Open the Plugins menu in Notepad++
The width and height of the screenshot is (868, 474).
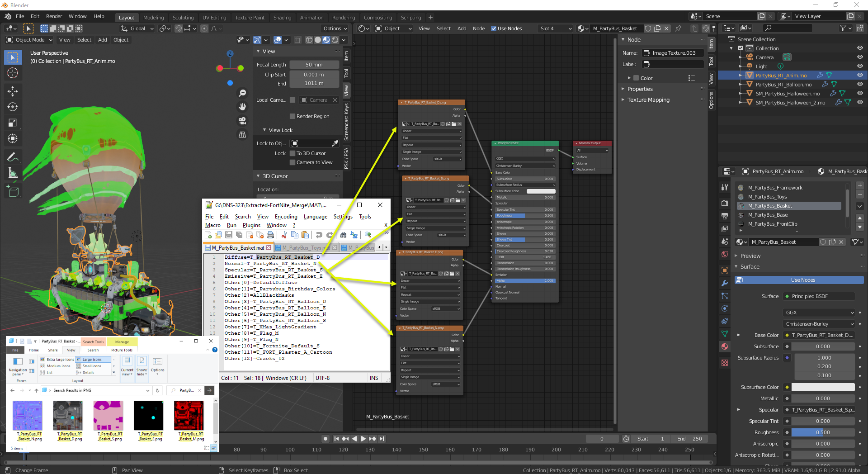point(251,225)
